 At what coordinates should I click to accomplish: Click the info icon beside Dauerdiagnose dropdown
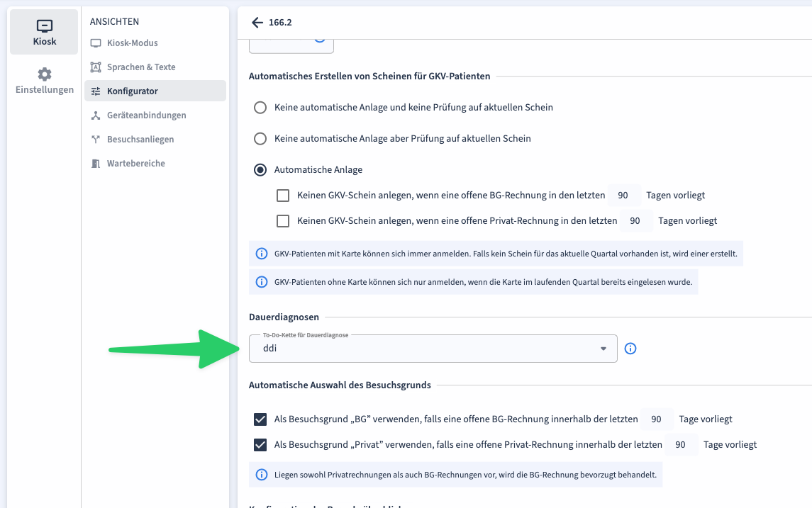(630, 349)
